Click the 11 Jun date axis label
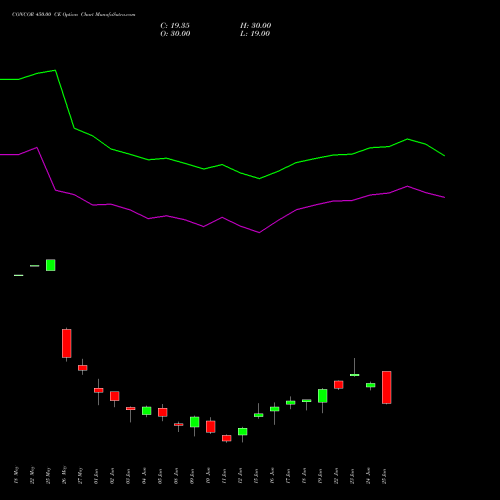Screen dimensions: 500x500 pyautogui.click(x=224, y=476)
